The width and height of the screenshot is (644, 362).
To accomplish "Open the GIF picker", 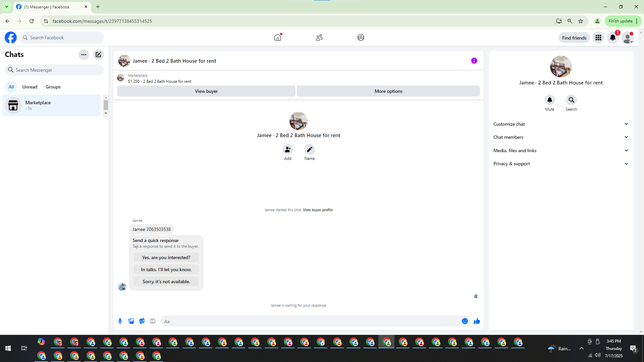I will (153, 321).
